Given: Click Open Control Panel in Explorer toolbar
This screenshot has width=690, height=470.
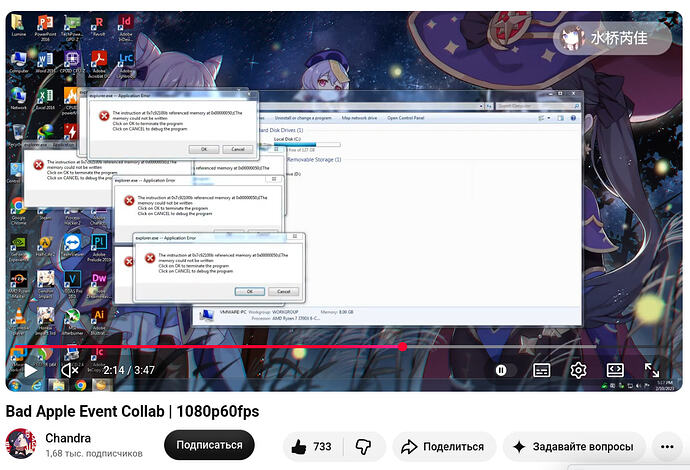Looking at the screenshot, I should [x=405, y=118].
